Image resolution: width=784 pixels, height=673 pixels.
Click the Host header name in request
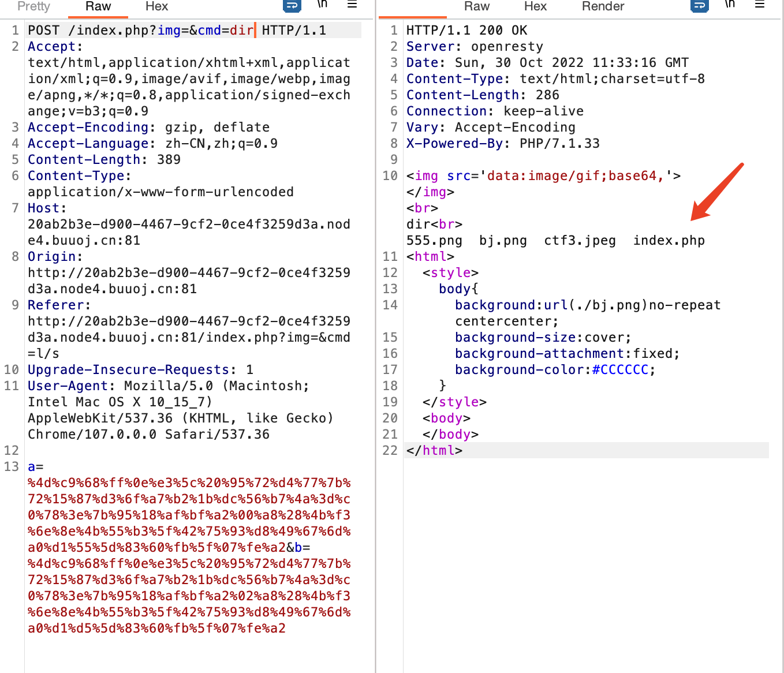[43, 208]
